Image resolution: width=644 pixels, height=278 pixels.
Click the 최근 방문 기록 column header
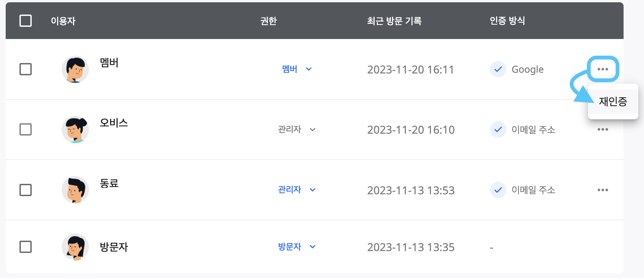[x=394, y=21]
